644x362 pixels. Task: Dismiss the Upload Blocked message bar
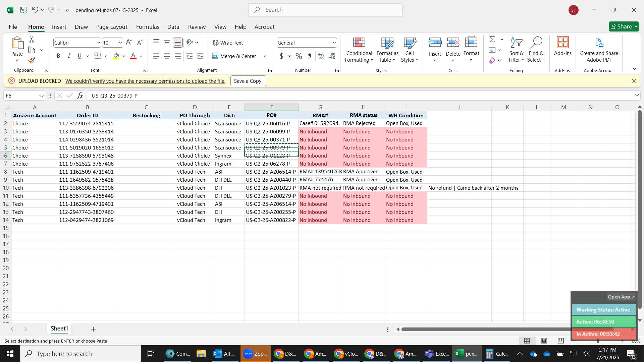634,81
